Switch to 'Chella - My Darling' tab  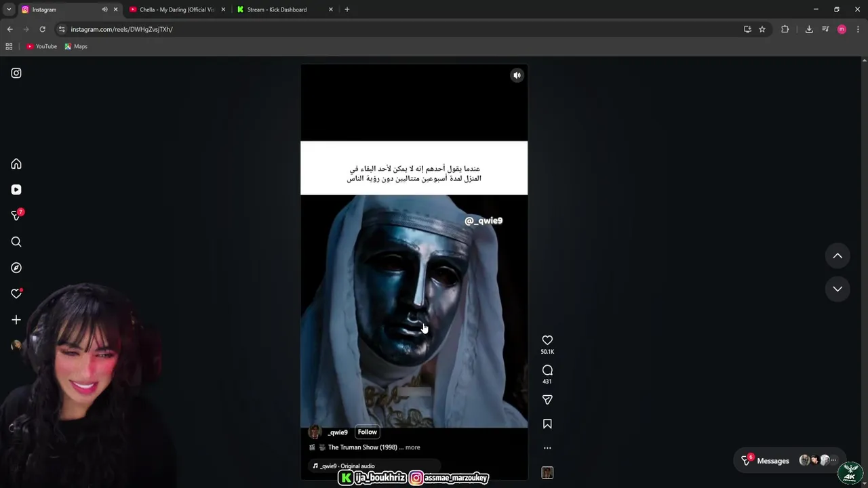[x=176, y=9]
